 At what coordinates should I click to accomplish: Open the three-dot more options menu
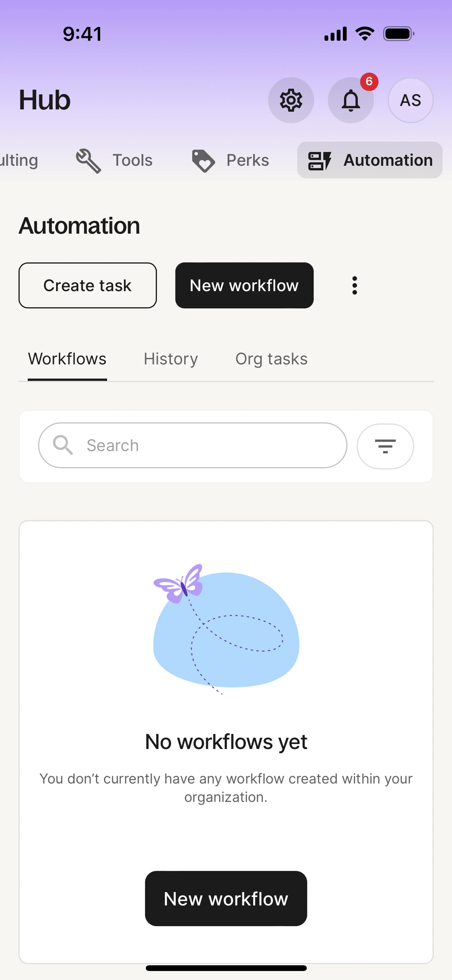[354, 285]
